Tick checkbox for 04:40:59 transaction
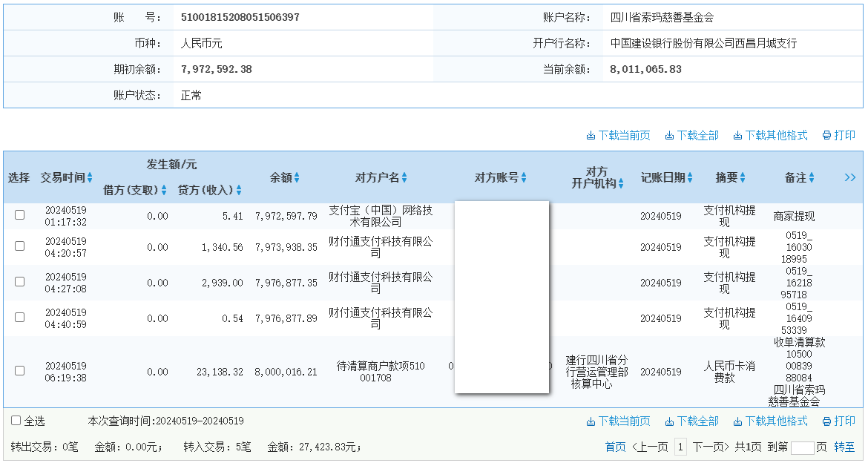The height and width of the screenshot is (463, 868). coord(19,318)
